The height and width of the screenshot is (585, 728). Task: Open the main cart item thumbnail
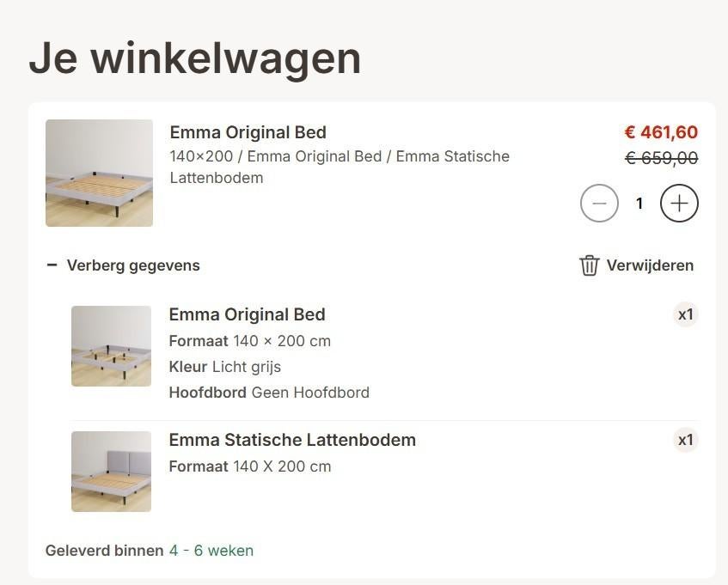pyautogui.click(x=99, y=173)
